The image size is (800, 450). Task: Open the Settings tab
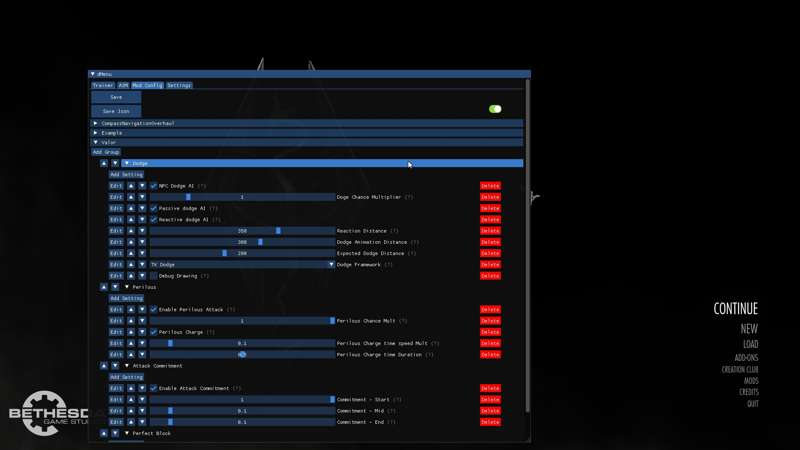tap(179, 85)
